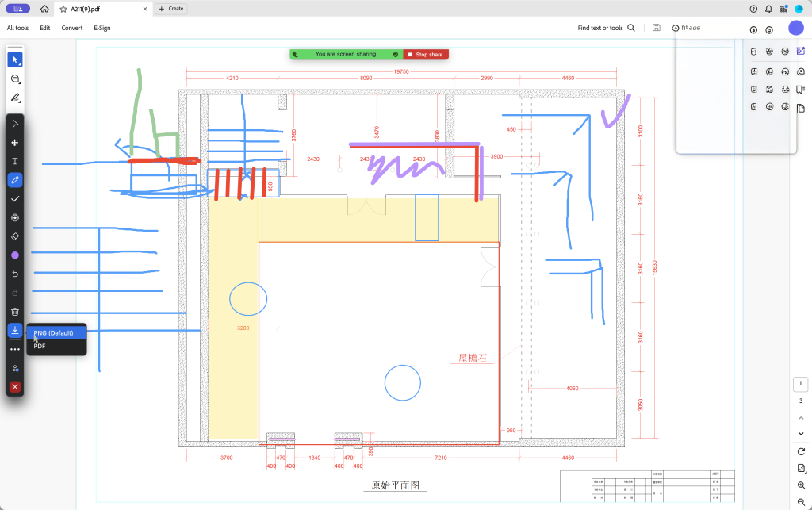Click the current page number box
The width and height of the screenshot is (812, 510).
click(x=801, y=384)
